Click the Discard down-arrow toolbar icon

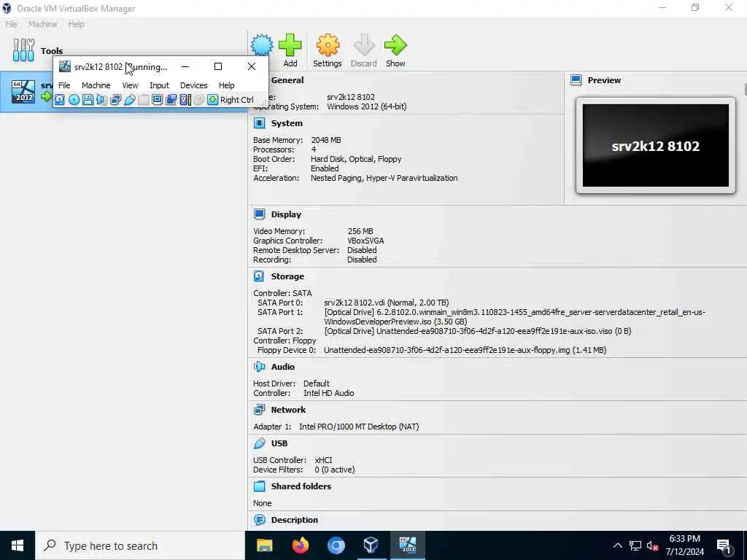point(364,45)
